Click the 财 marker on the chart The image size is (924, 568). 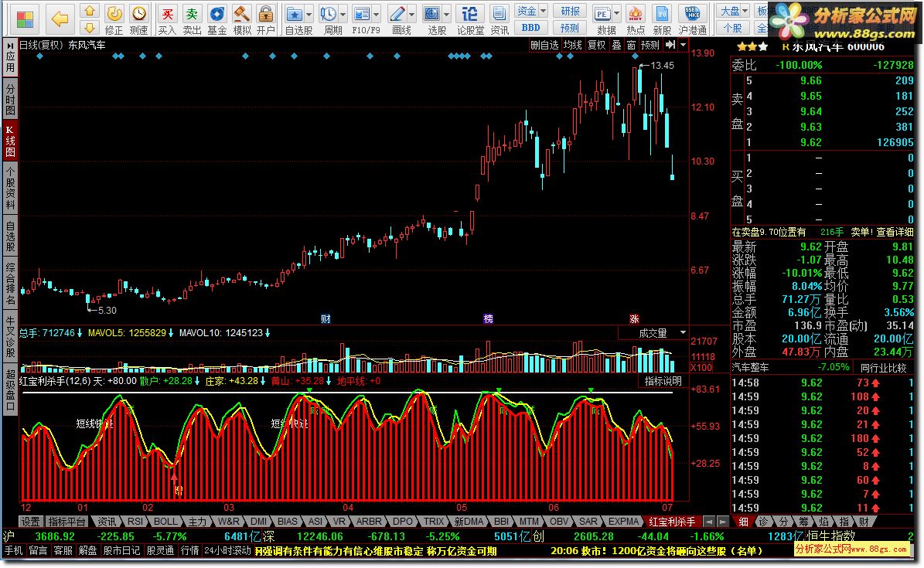tap(326, 318)
